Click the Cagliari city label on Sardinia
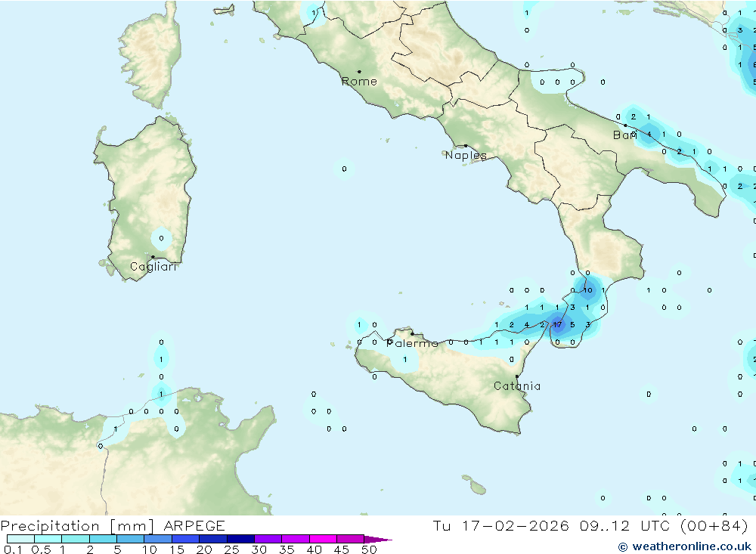This screenshot has height=554, width=756. pos(153,267)
